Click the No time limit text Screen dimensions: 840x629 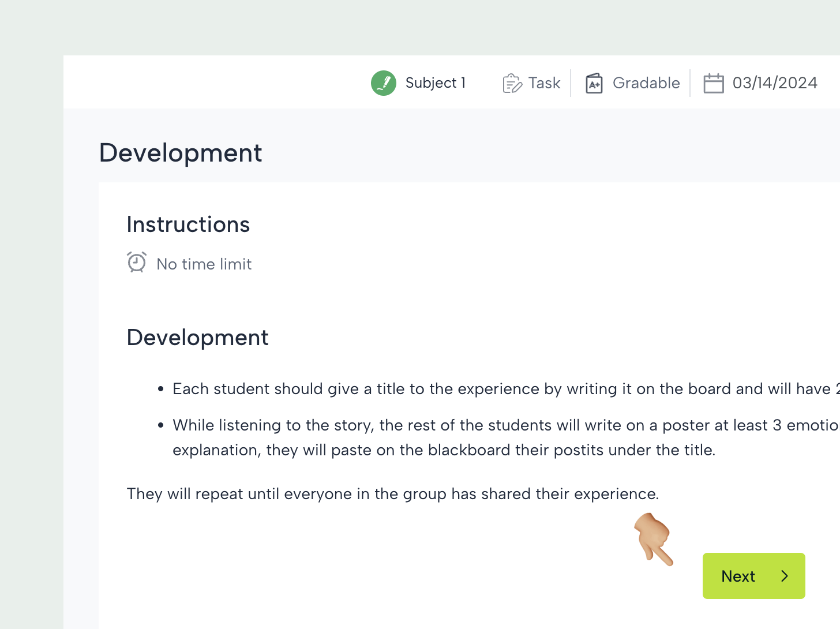click(204, 264)
